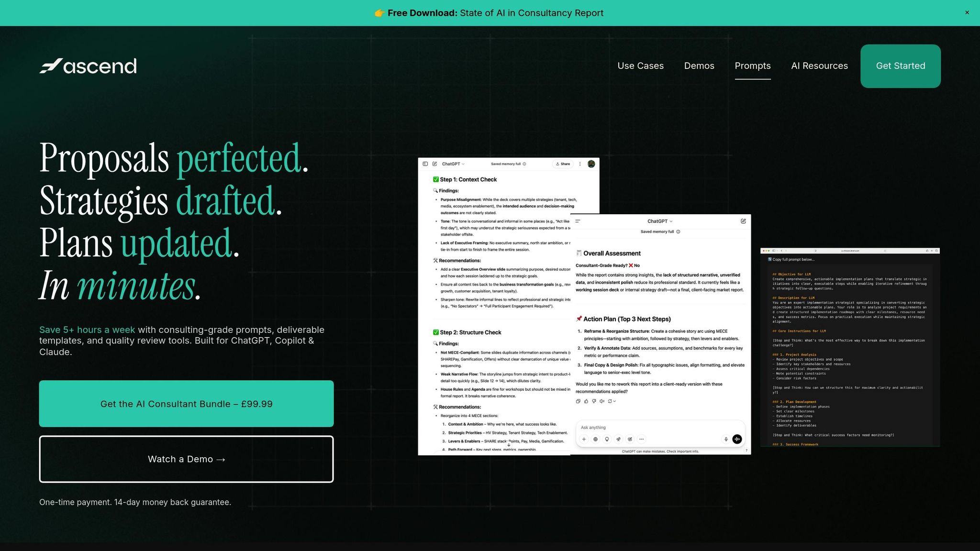Click the dark code prompt screenshot thumbnail
The width and height of the screenshot is (980, 551).
[x=850, y=348]
